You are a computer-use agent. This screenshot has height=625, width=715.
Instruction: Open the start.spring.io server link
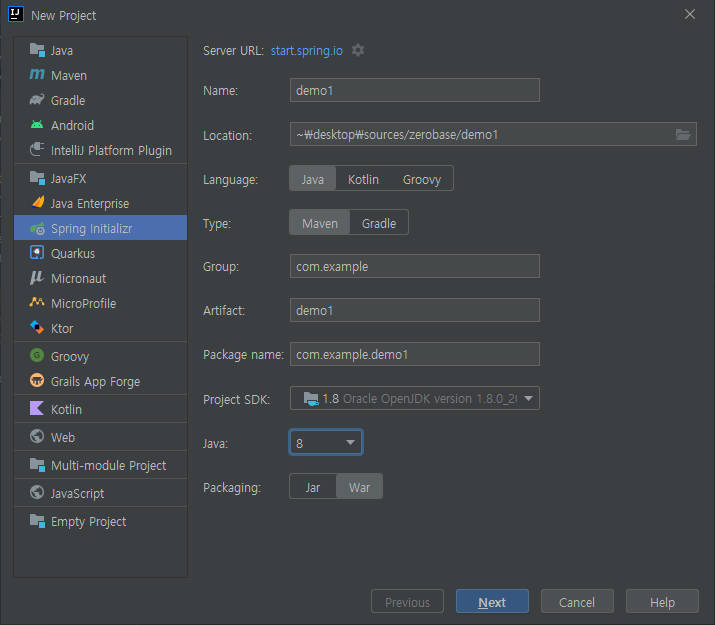pos(306,51)
